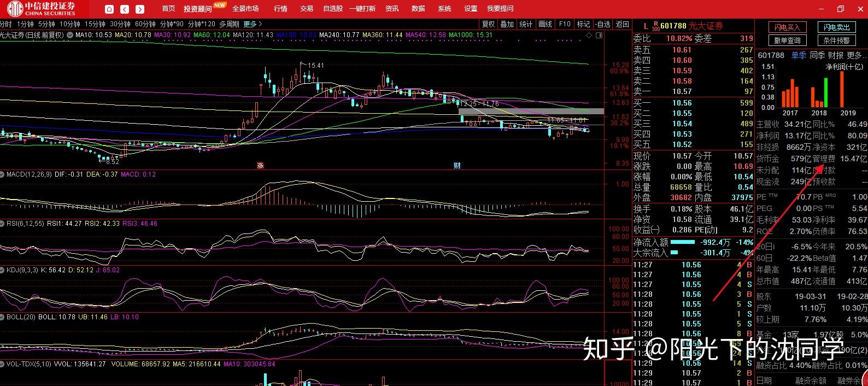Click the 601788 光大证券 stock header
868x386 pixels.
point(691,26)
